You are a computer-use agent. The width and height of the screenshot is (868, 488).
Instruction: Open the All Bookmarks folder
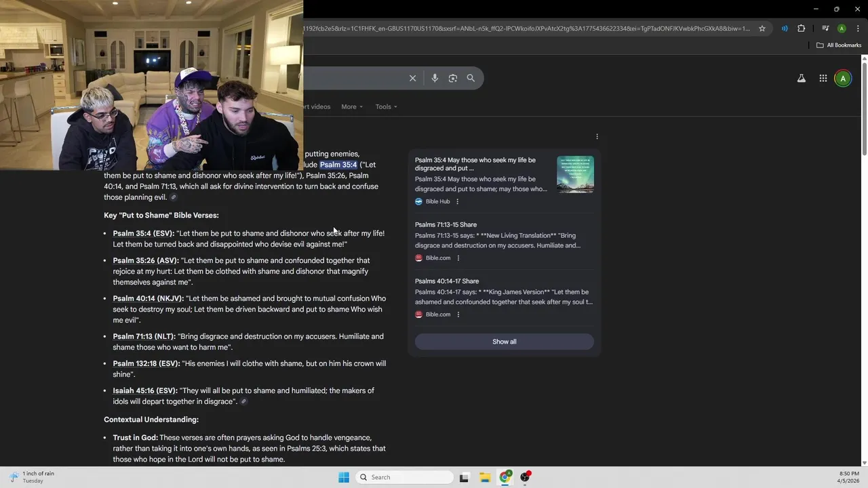pos(839,45)
